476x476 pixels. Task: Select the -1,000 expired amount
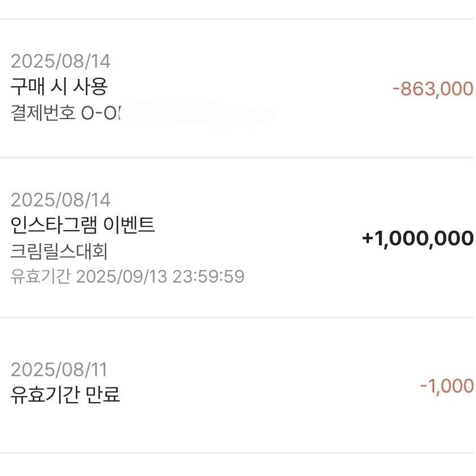(447, 386)
